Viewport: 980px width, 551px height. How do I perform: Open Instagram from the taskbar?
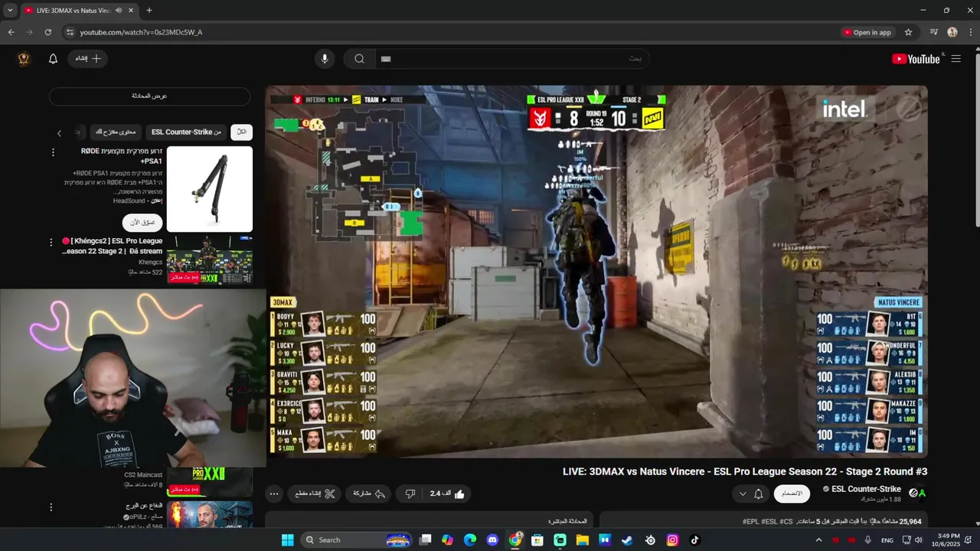672,540
